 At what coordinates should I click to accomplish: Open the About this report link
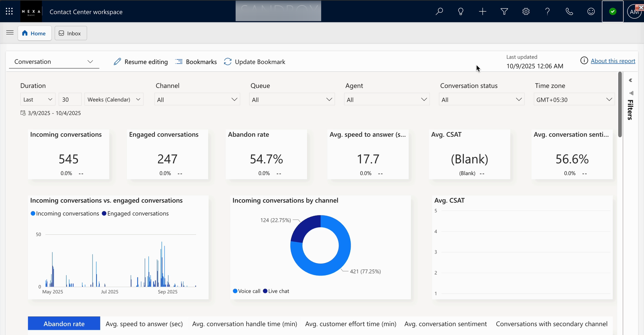613,61
